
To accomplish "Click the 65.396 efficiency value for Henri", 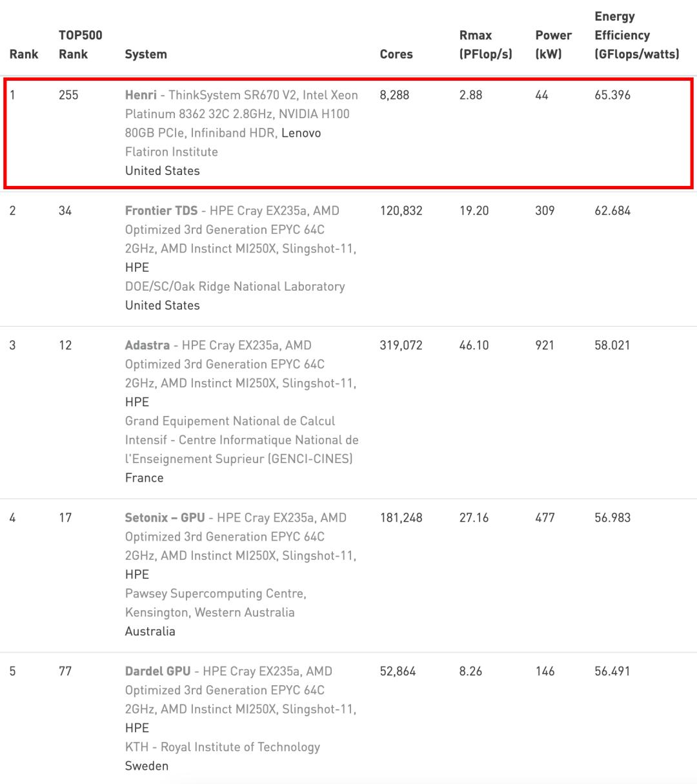I will click(x=612, y=95).
